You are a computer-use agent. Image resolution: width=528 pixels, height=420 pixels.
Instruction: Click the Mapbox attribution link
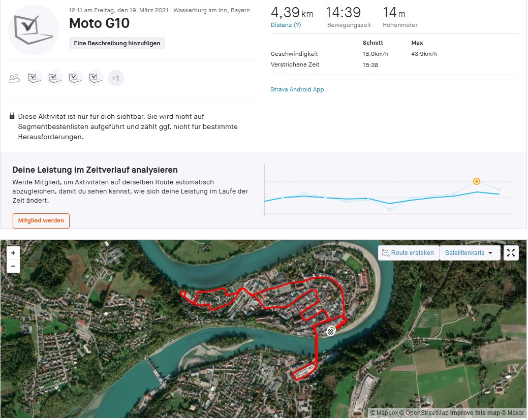pos(385,413)
